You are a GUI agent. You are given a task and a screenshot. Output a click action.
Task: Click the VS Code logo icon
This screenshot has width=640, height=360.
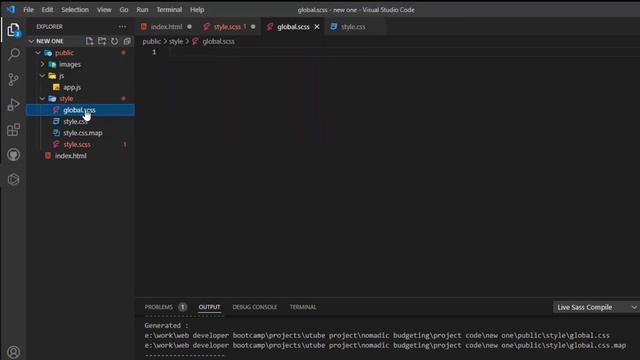pos(11,9)
